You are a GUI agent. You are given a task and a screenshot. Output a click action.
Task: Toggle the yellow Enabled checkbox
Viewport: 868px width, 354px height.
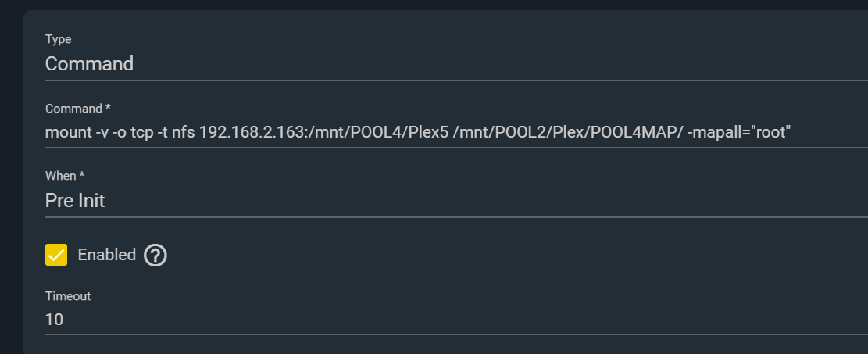click(x=56, y=255)
